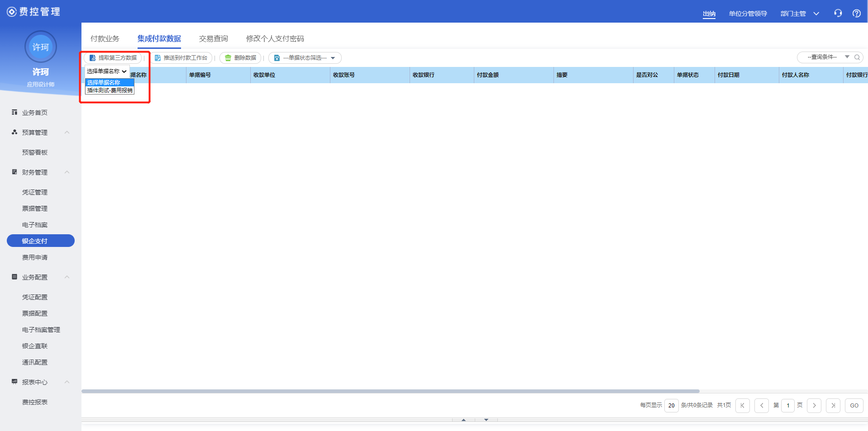The width and height of the screenshot is (868, 431).
Task: Click the 业务首页 sidebar icon
Action: point(14,112)
